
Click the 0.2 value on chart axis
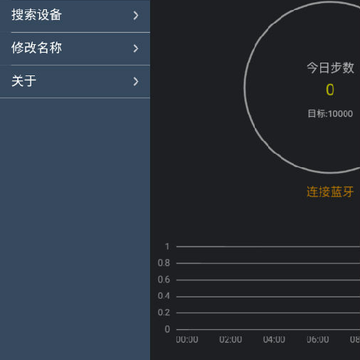[164, 313]
